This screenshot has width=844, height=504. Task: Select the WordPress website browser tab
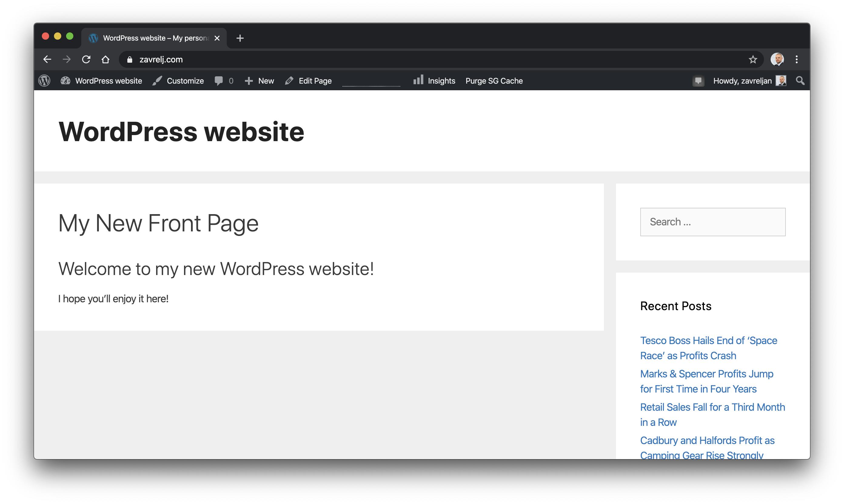(154, 38)
